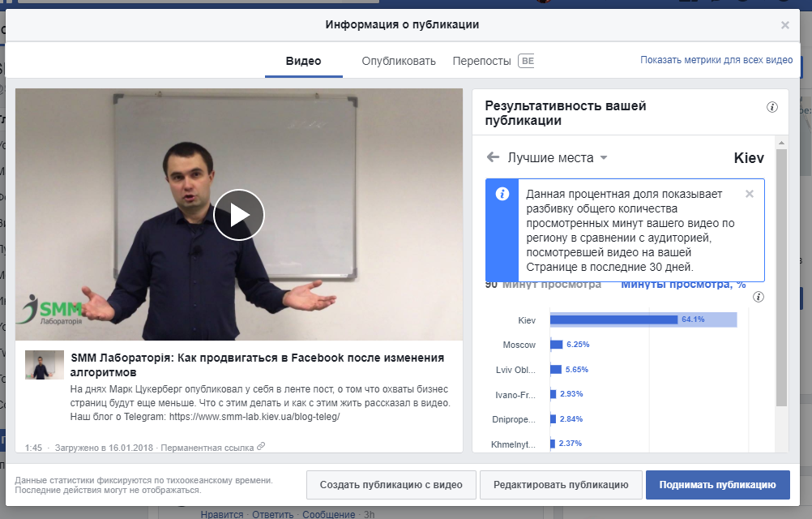The height and width of the screenshot is (519, 812).
Task: Click the Загружено в 16.01.2018 text
Action: [x=104, y=448]
